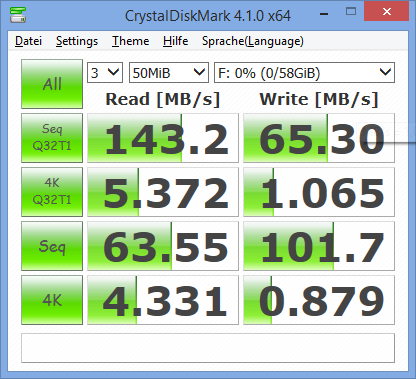
Task: Click the Seq read result 63.55
Action: [x=163, y=246]
